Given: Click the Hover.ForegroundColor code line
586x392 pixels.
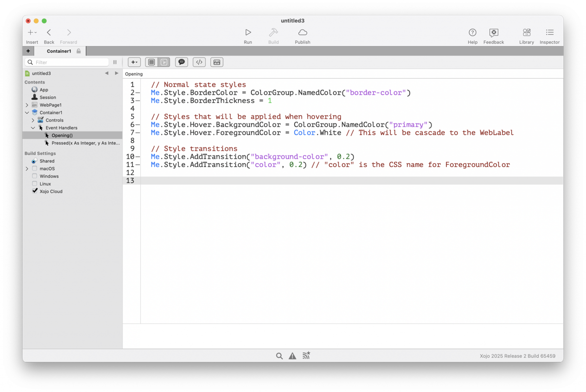Looking at the screenshot, I should [332, 133].
